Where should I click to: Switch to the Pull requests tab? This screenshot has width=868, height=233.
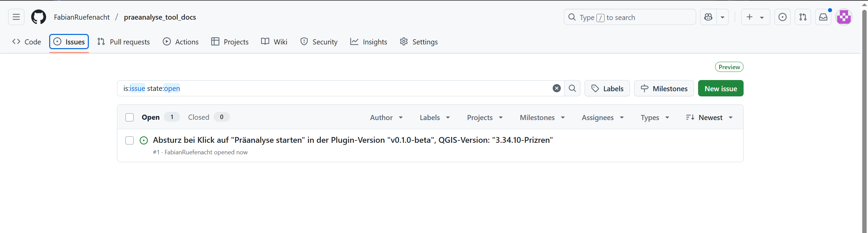123,42
